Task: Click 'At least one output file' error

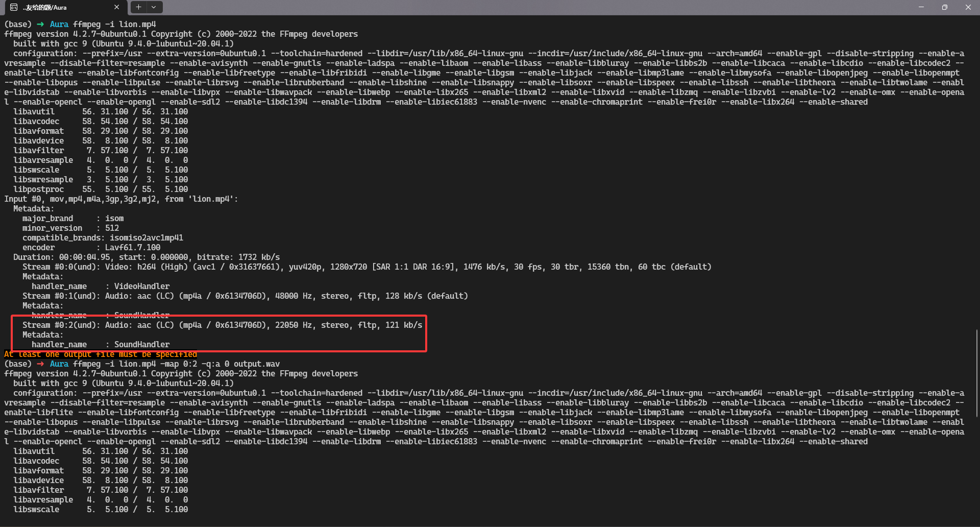Action: [101, 354]
